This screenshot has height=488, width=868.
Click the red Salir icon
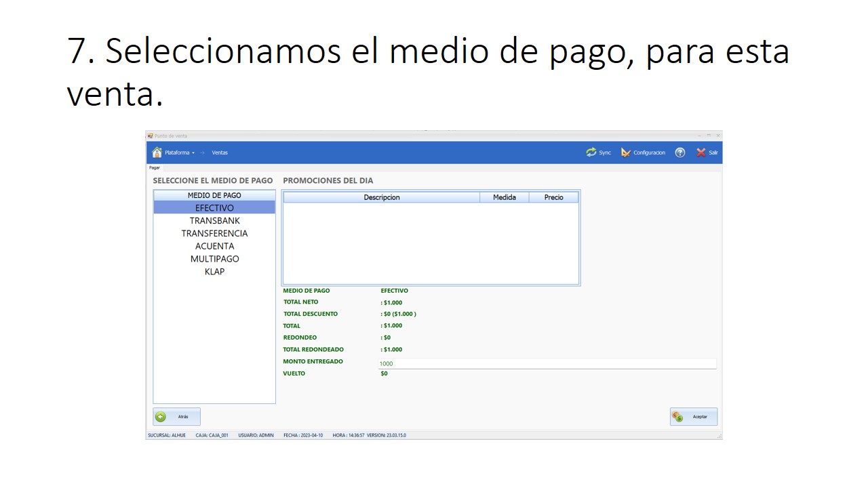(701, 152)
